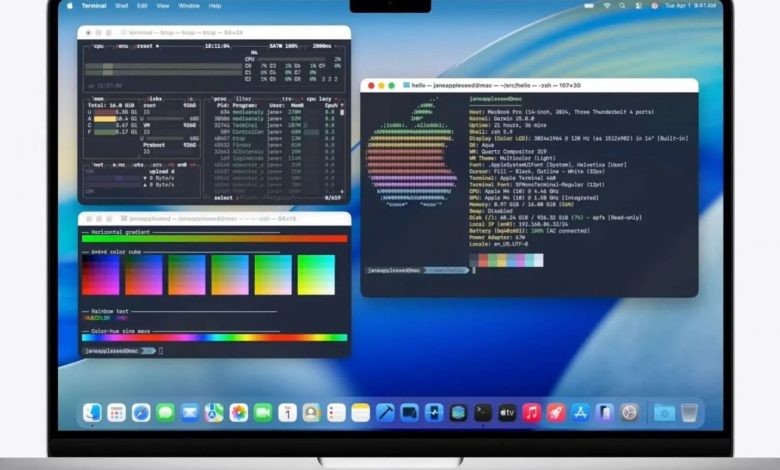Click the btop 'preset' button
Screen dimensions: 780x470
click(x=145, y=46)
